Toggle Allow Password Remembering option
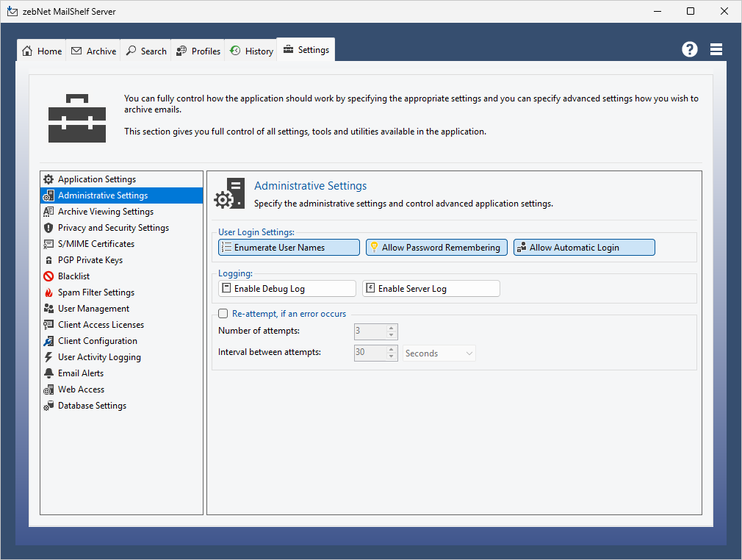 [x=436, y=248]
